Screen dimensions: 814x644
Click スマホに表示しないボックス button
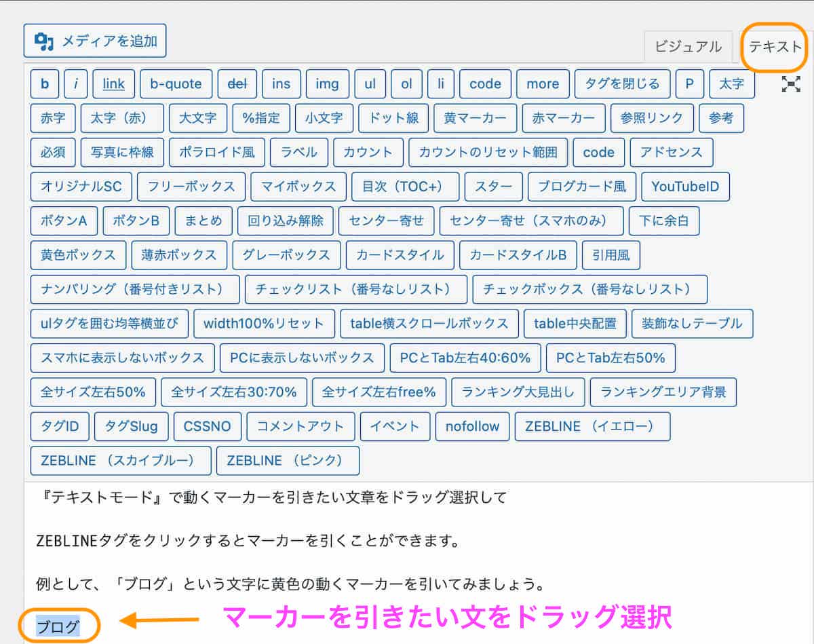coord(123,358)
